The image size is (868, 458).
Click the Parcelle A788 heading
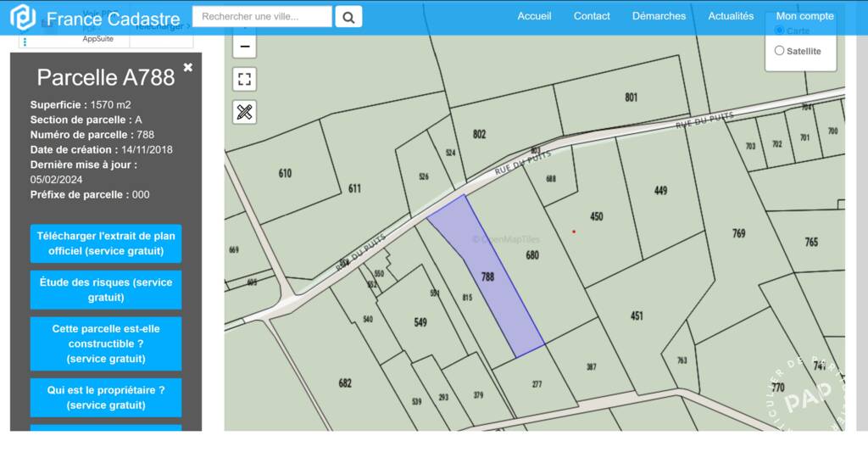point(106,77)
